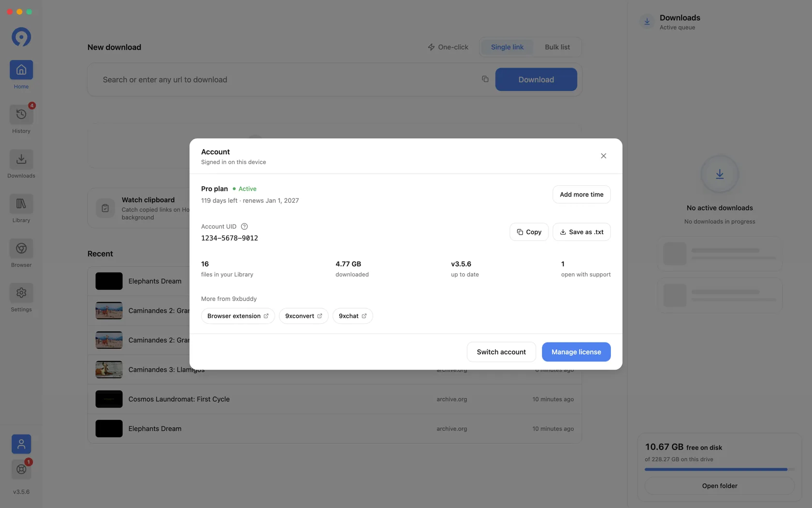Viewport: 812px width, 508px height.
Task: Go to Downloads in the sidebar
Action: point(21,159)
